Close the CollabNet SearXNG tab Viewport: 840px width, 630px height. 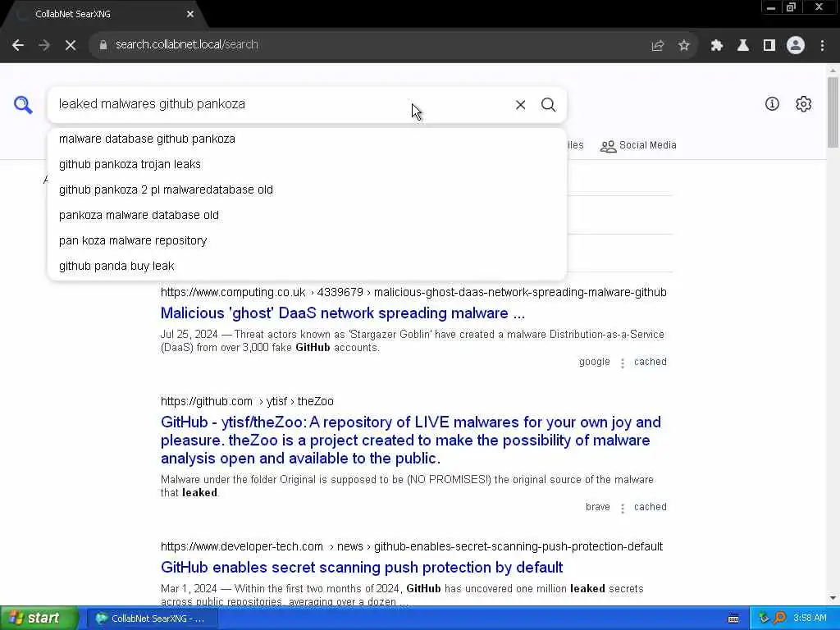pos(190,15)
